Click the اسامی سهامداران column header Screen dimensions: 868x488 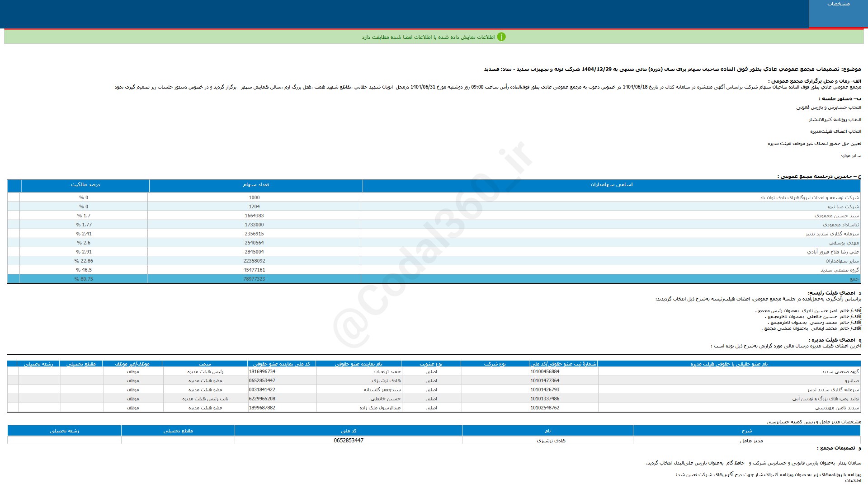(611, 185)
